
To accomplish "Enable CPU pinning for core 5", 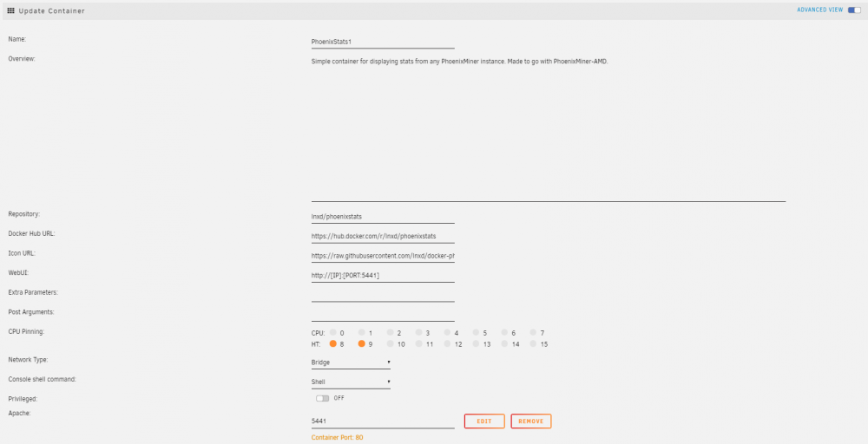I will click(476, 333).
